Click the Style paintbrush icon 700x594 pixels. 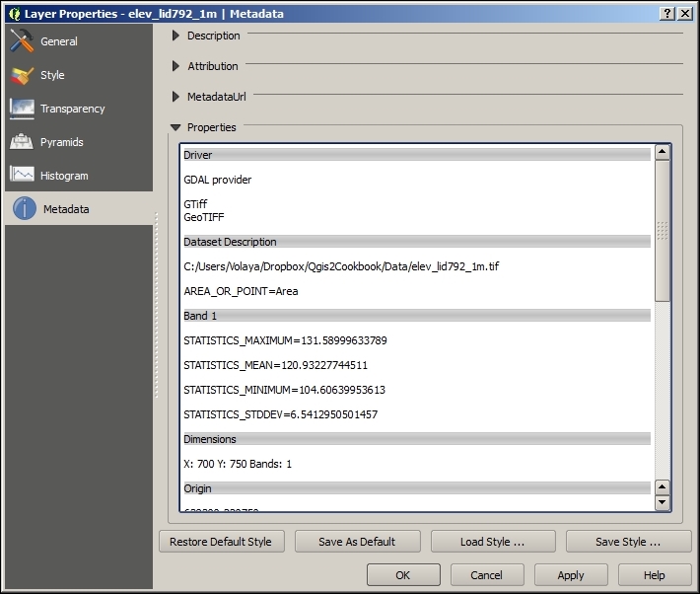pos(22,75)
